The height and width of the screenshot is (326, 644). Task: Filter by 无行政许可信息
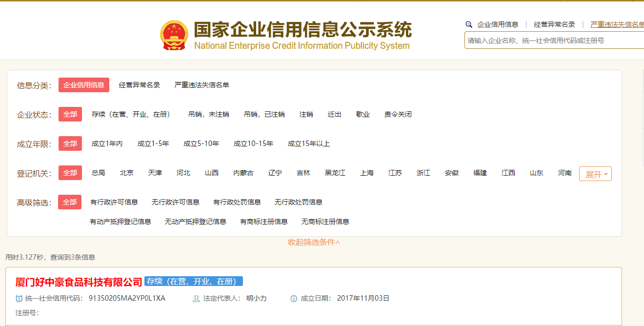[176, 202]
